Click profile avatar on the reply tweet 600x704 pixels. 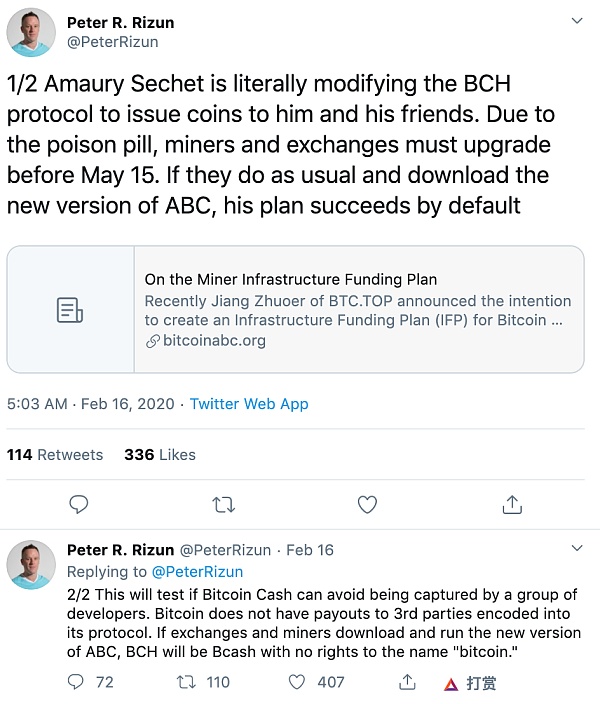pyautogui.click(x=31, y=564)
